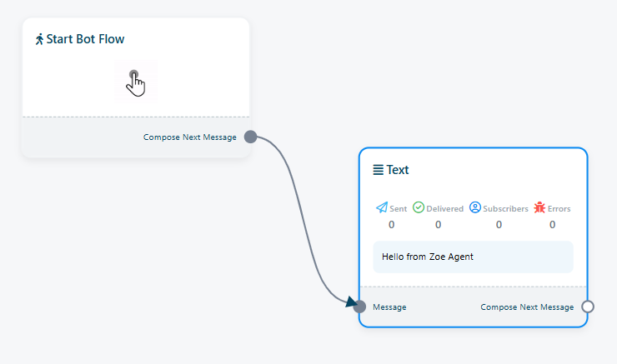This screenshot has height=364, width=617.
Task: Click the Text node Message input connector
Action: click(x=360, y=307)
